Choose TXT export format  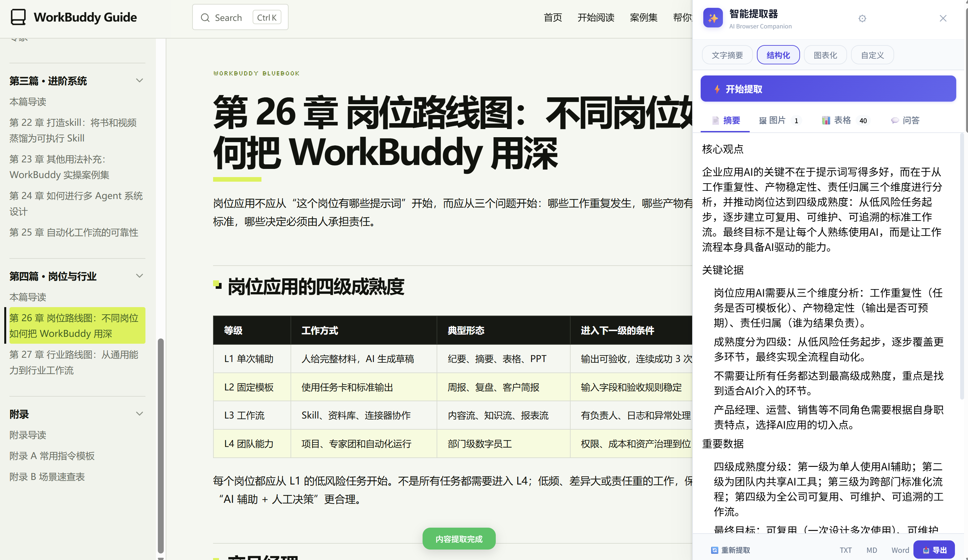845,550
